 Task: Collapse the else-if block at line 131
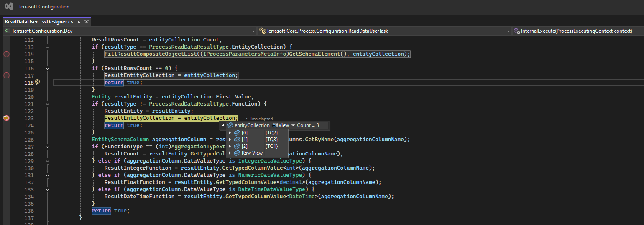[47, 175]
